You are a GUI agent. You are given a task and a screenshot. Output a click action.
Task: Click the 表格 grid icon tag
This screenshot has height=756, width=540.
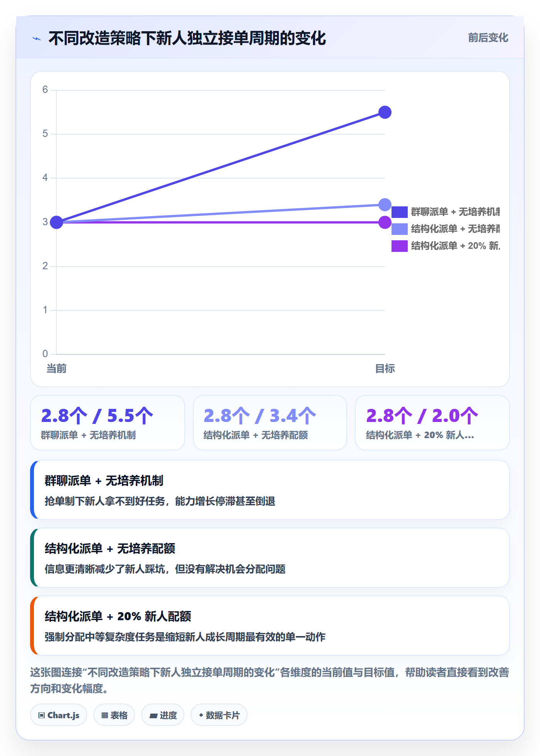point(114,715)
